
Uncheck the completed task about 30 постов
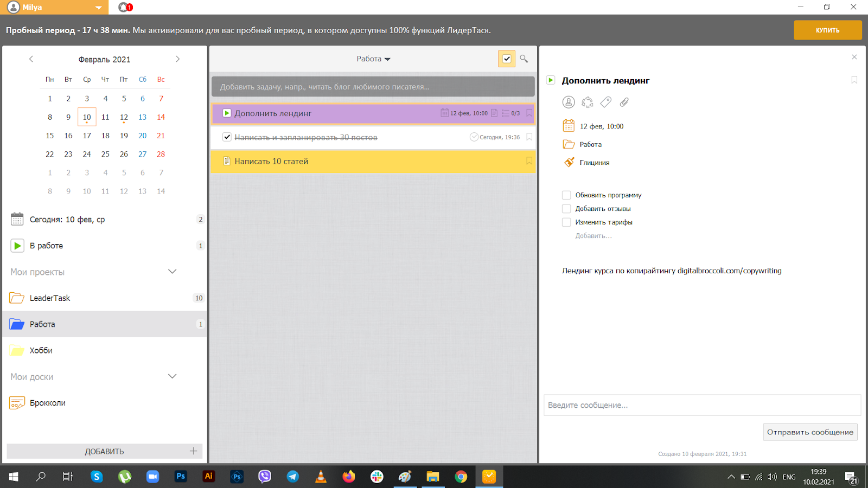[227, 137]
